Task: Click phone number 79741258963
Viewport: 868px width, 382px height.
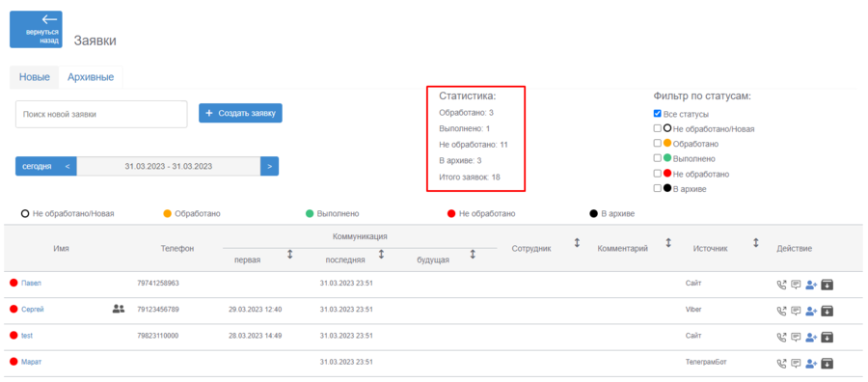Action: pos(158,283)
